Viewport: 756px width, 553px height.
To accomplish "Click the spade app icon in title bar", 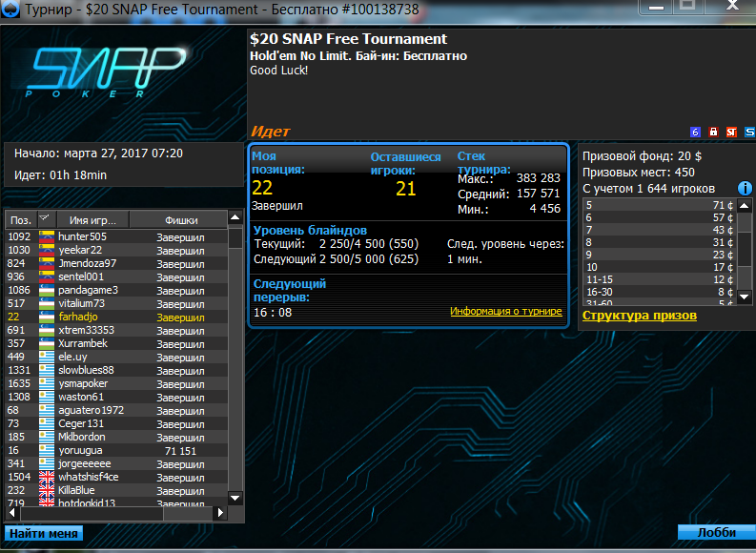I will (10, 9).
